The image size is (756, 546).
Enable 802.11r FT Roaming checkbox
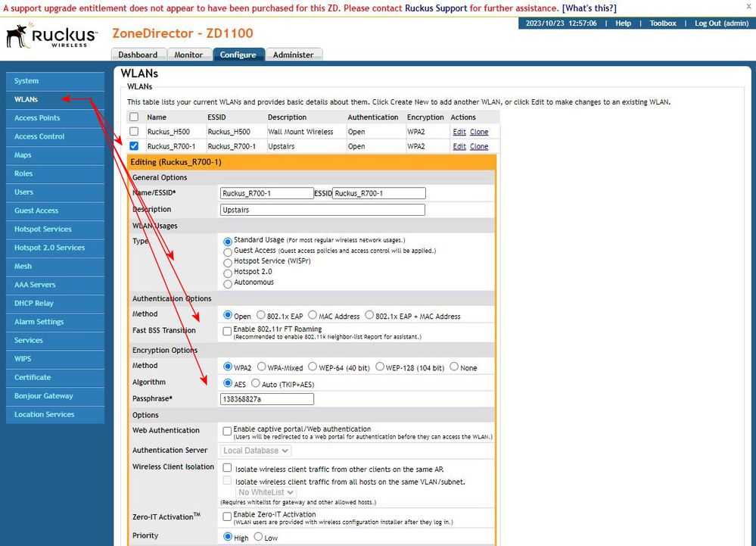tap(227, 332)
